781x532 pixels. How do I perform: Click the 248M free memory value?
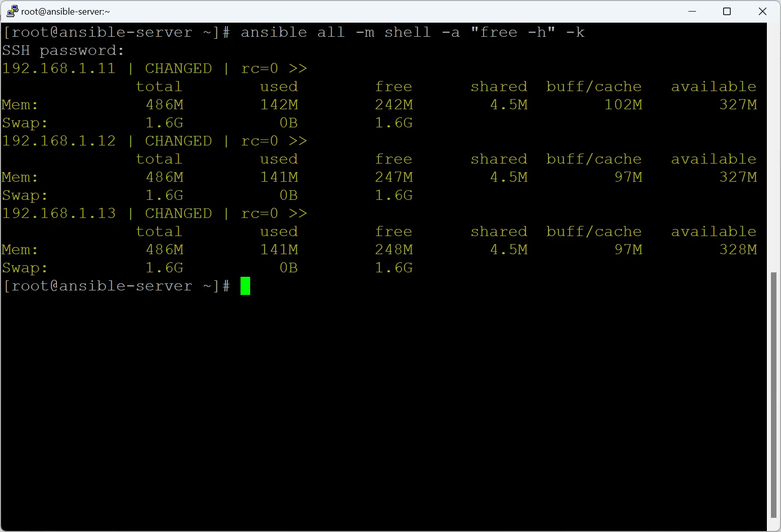pos(394,250)
